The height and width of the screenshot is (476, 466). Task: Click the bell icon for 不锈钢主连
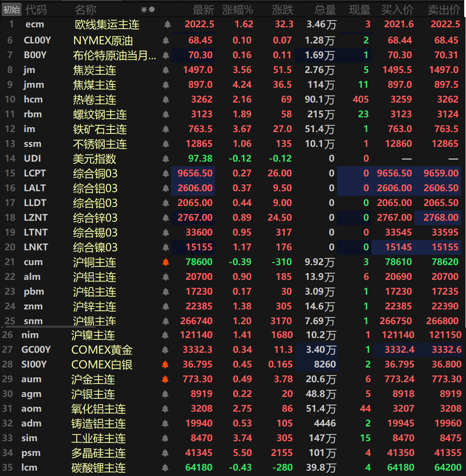point(165,144)
